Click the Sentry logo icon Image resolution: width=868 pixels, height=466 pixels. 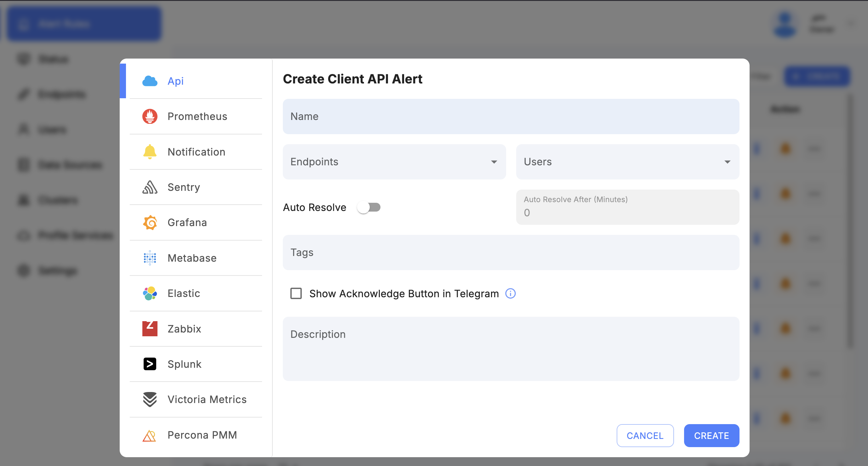click(x=150, y=187)
